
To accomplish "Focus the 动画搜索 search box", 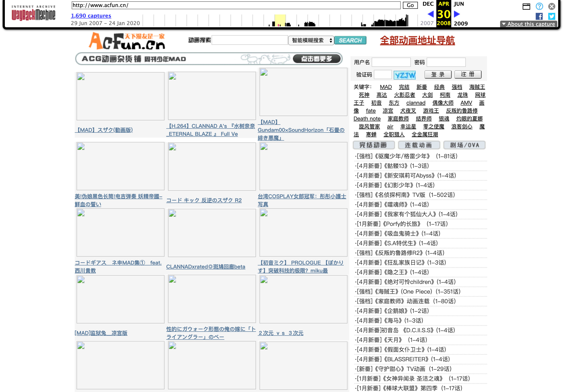I will pos(250,40).
